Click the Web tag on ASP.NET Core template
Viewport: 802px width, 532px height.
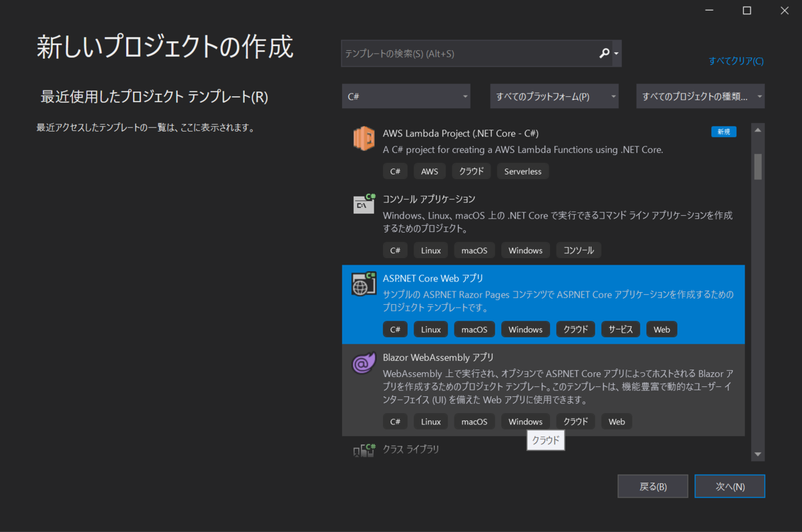(x=662, y=329)
